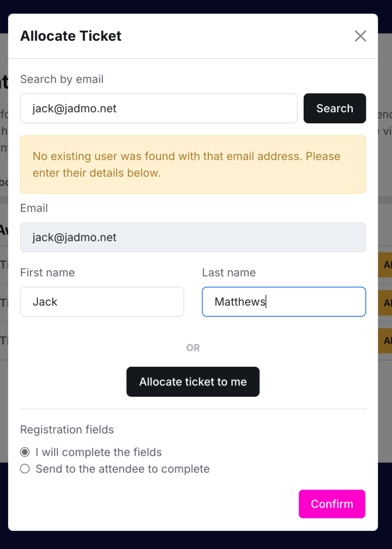
Task: Click the "Search by email" label
Action: (62, 79)
